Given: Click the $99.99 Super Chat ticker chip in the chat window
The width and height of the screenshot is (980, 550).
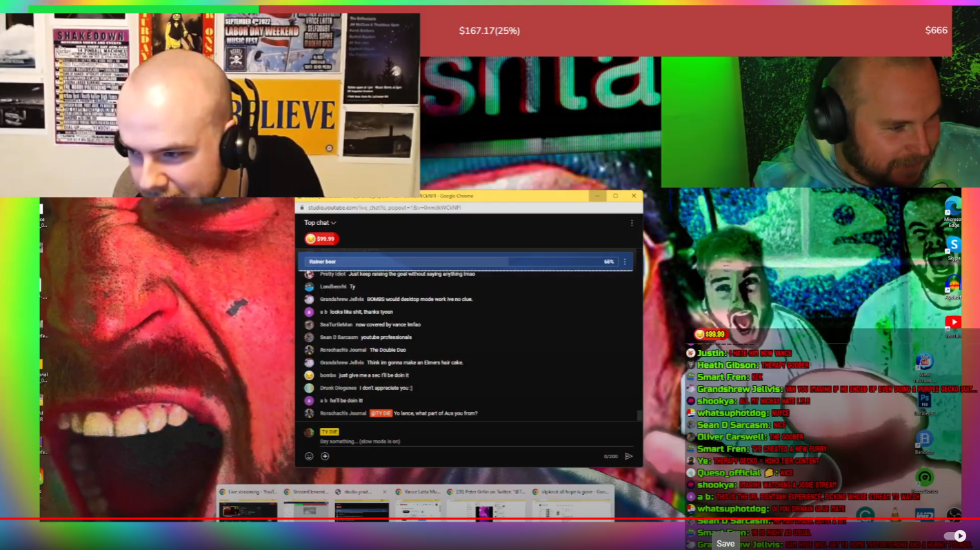Looking at the screenshot, I should pyautogui.click(x=321, y=239).
